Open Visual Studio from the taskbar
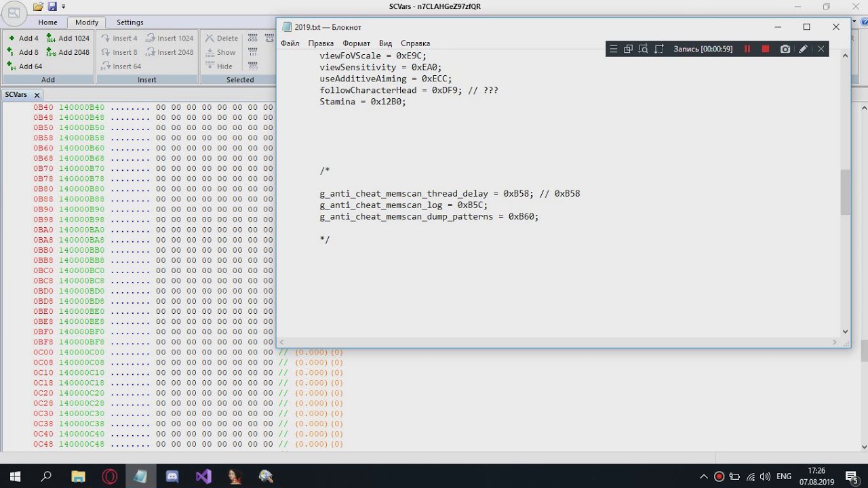Viewport: 868px width, 488px height. click(x=203, y=476)
